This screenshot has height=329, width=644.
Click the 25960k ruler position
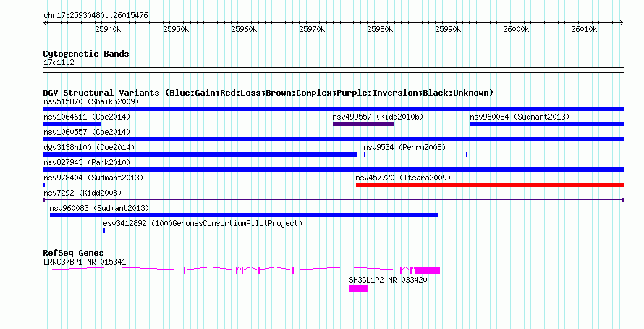tap(244, 29)
